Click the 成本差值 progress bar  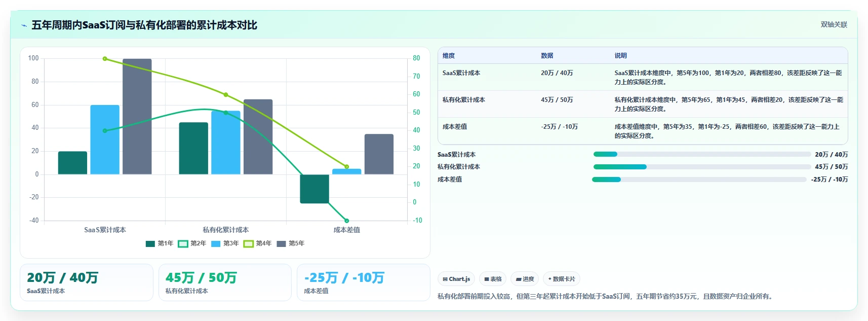(699, 180)
